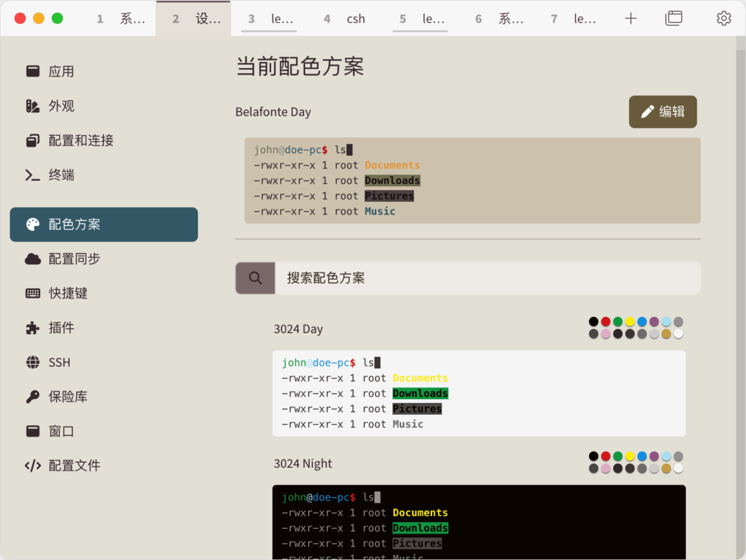
Task: Click the 3024 Night terminal preview
Action: tap(479, 522)
